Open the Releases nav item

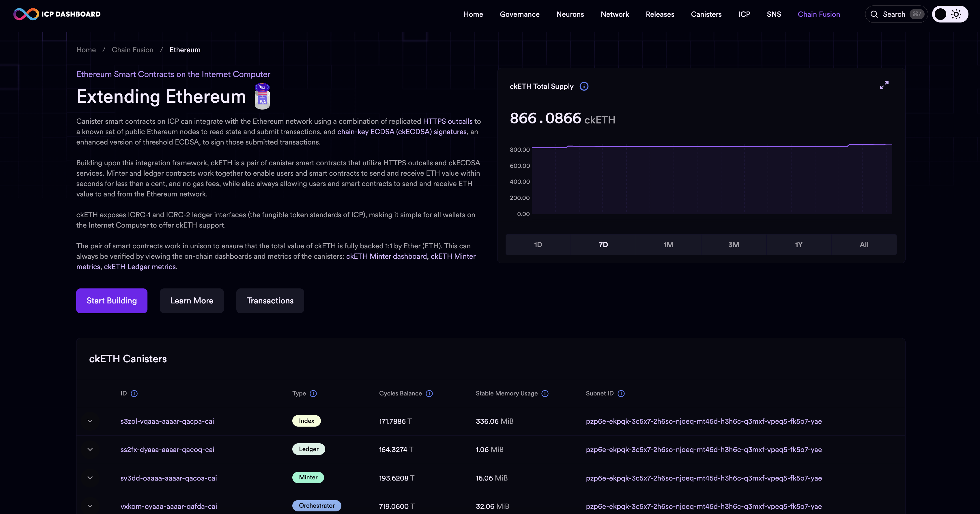(660, 14)
